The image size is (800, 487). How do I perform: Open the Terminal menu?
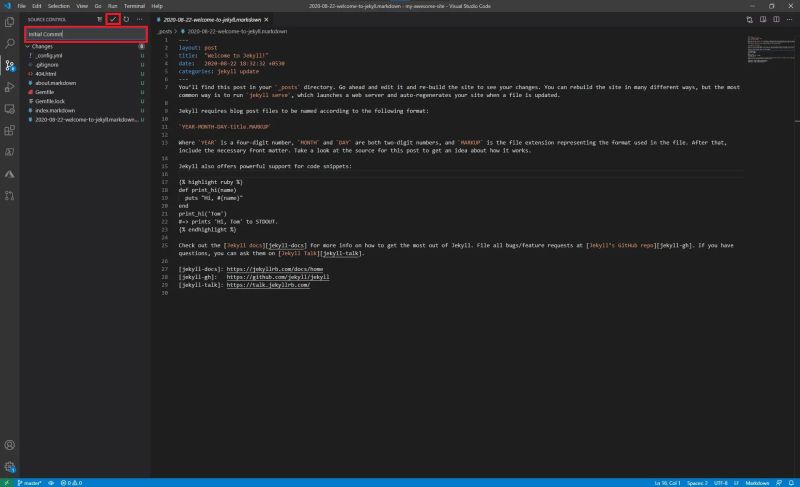[x=135, y=6]
